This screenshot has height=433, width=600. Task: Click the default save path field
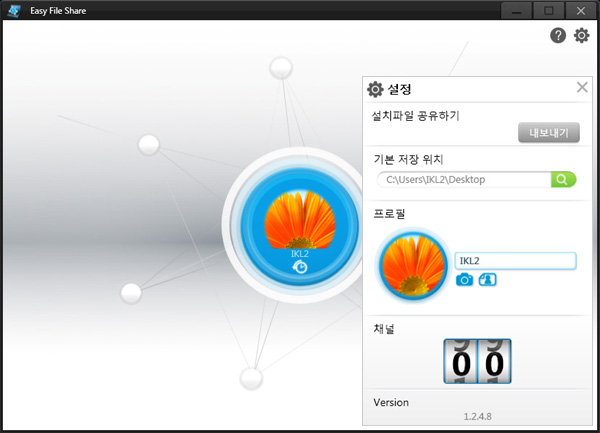tap(464, 179)
